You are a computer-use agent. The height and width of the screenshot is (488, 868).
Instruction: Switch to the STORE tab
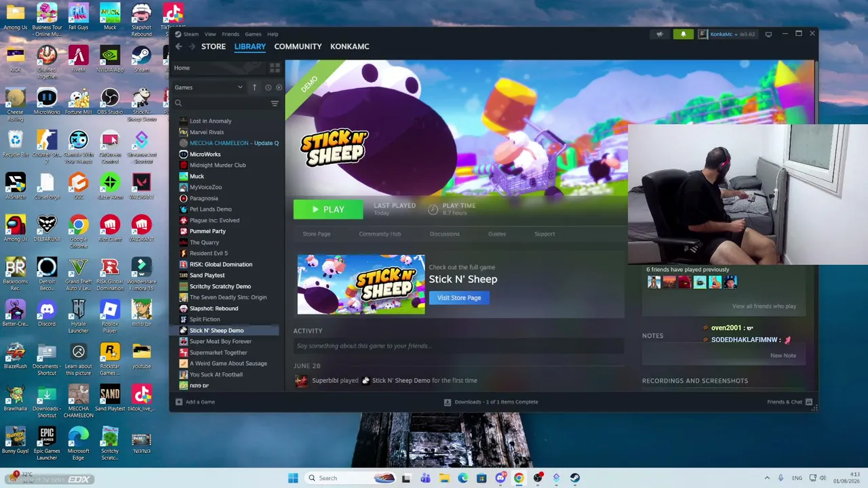coord(214,47)
